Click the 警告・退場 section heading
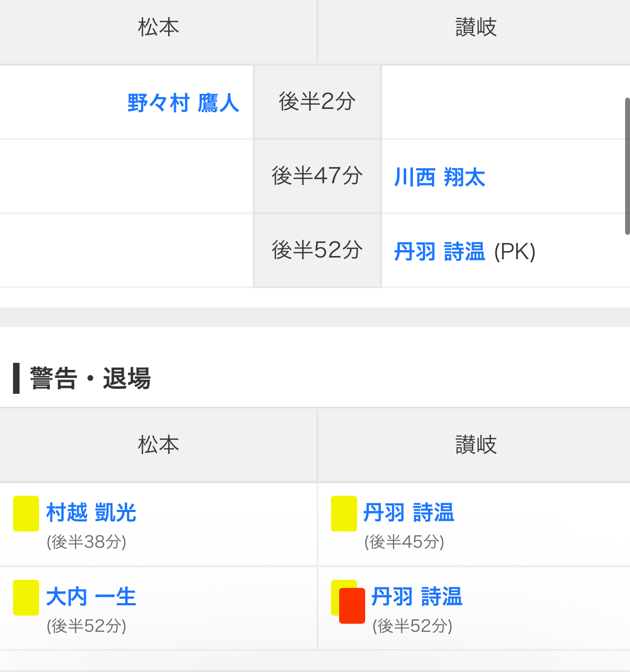This screenshot has height=672, width=630. (x=90, y=378)
